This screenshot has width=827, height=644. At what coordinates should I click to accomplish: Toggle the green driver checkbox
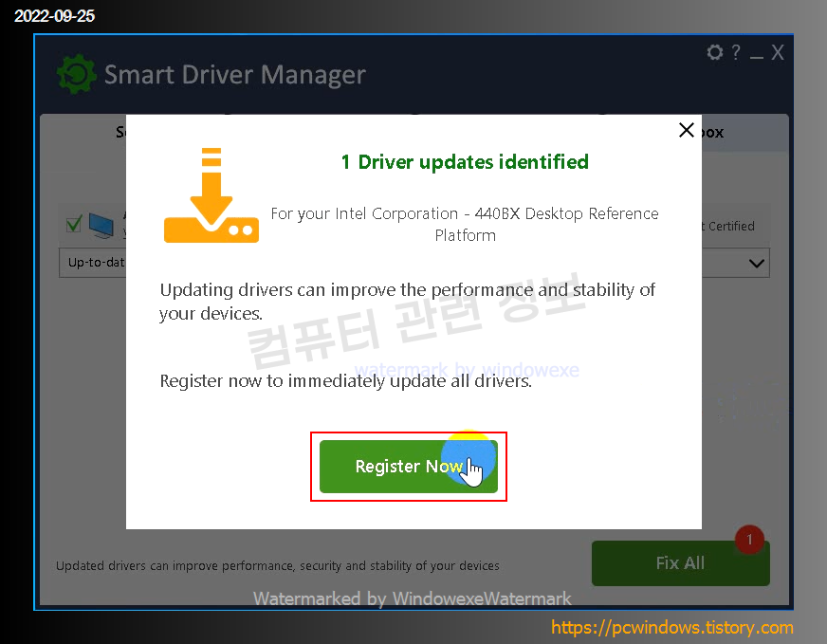point(74,224)
